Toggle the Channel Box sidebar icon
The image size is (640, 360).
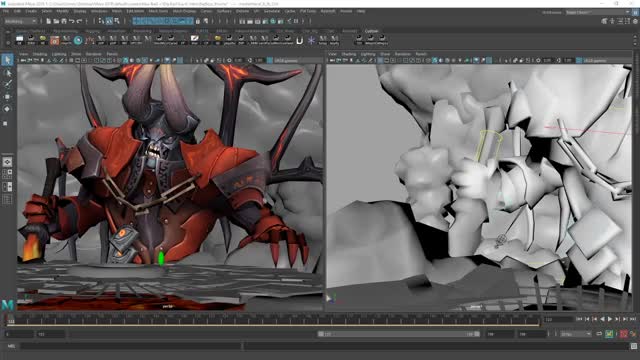click(x=635, y=21)
